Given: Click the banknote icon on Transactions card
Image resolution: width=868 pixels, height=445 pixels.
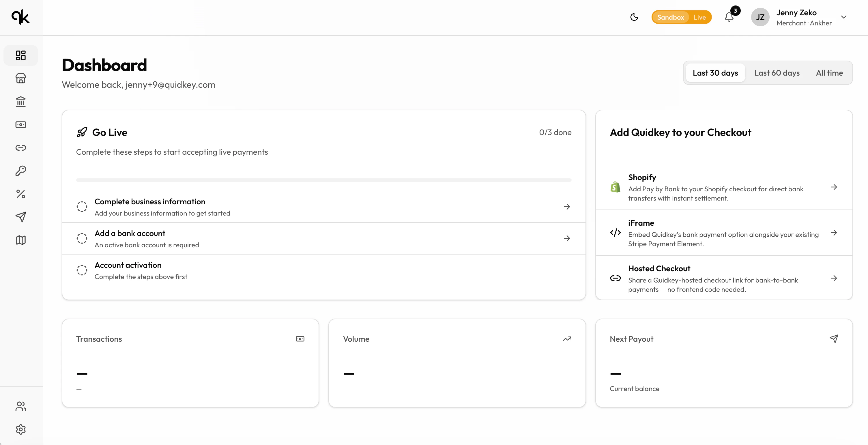Looking at the screenshot, I should tap(300, 339).
